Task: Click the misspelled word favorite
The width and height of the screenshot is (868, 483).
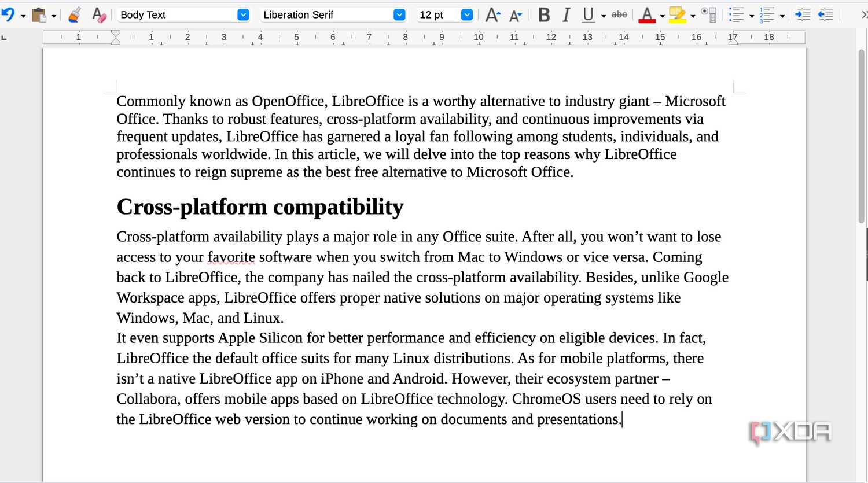Action: [231, 257]
